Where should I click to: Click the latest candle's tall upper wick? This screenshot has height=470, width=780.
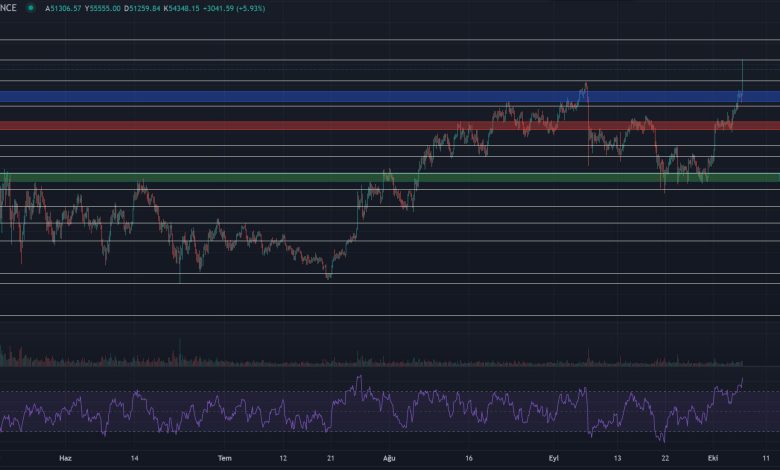pyautogui.click(x=742, y=72)
